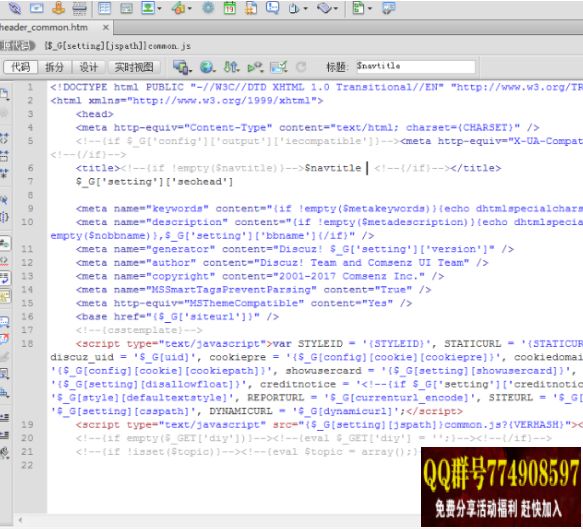Switch to 设计 (Design) view

[x=89, y=67]
